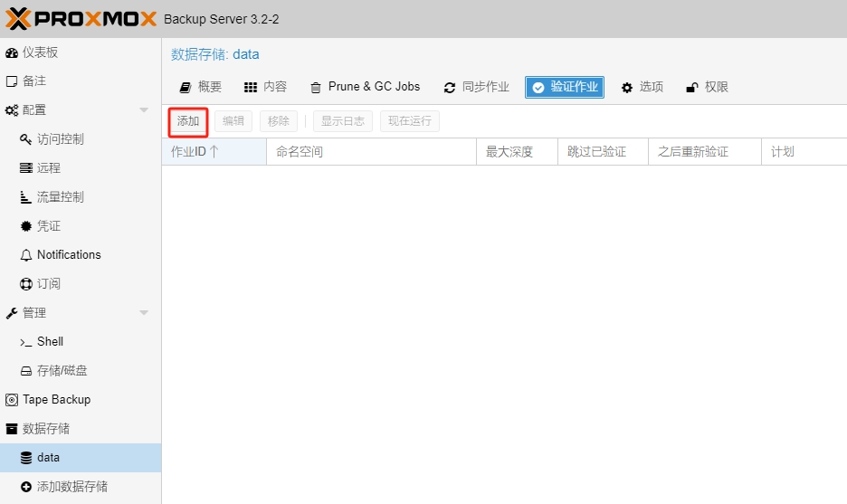Select data datastore in sidebar tree
Viewport: 847px width, 504px height.
(x=48, y=457)
